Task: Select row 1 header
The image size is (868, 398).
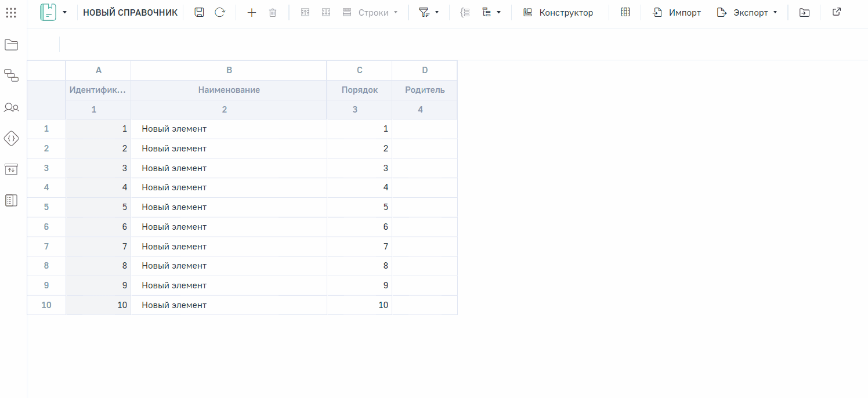Action: coord(46,129)
